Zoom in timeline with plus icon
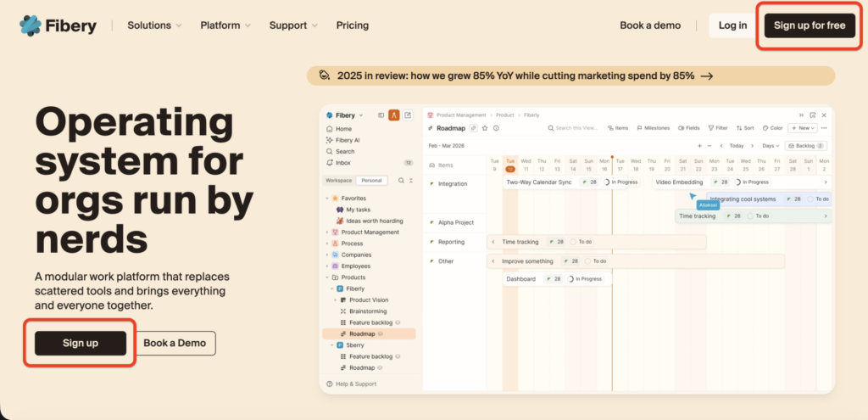868x420 pixels. coord(699,146)
